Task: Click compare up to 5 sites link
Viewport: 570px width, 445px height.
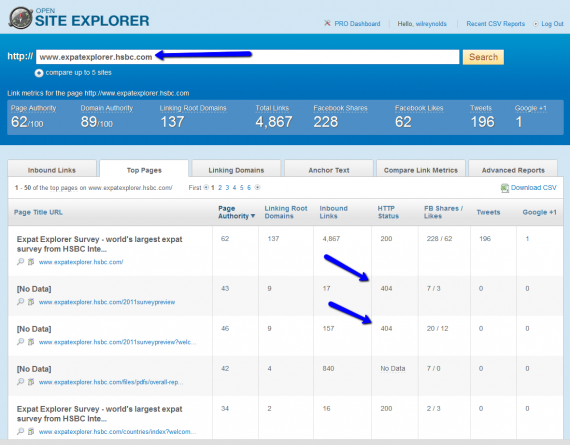Action: 79,73
